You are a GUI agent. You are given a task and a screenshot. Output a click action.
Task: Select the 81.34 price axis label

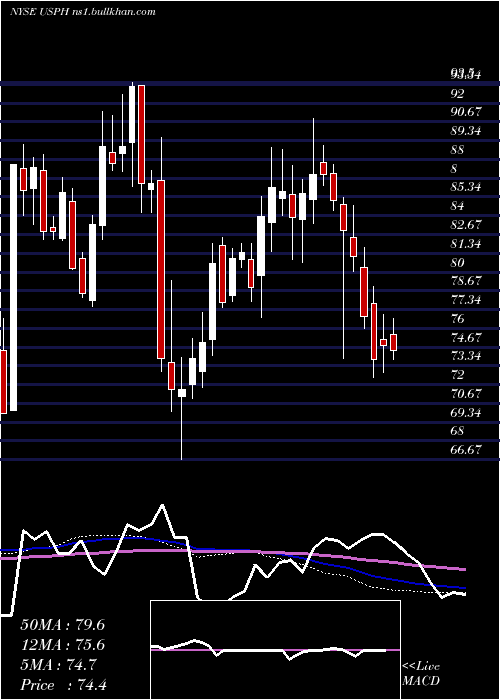(465, 243)
